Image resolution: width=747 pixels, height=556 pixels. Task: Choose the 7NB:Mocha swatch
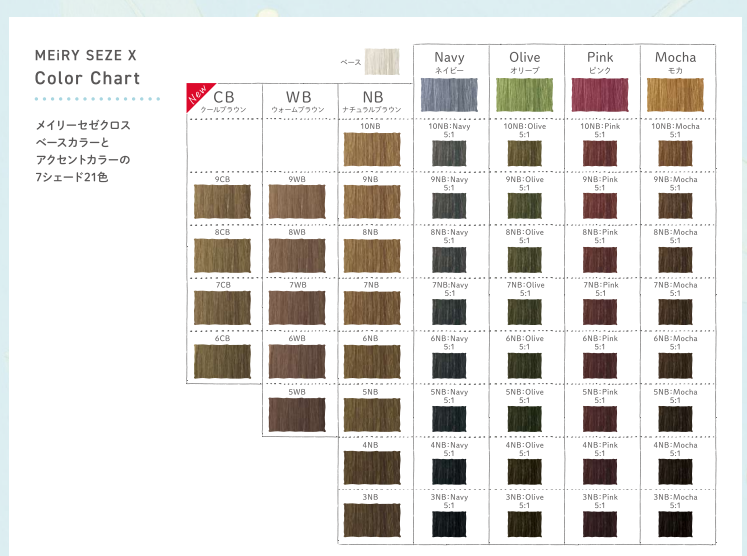point(675,312)
